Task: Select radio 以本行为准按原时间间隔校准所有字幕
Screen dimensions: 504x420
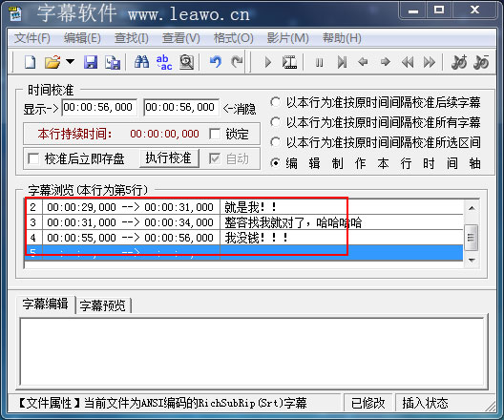Action: pyautogui.click(x=275, y=122)
